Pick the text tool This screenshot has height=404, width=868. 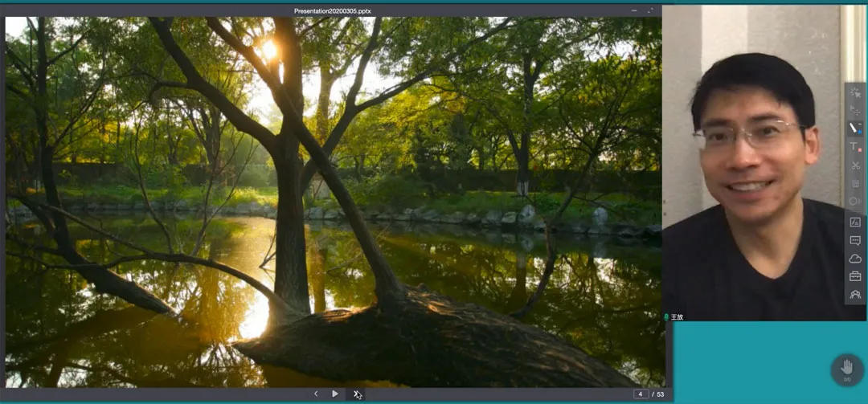[x=855, y=147]
